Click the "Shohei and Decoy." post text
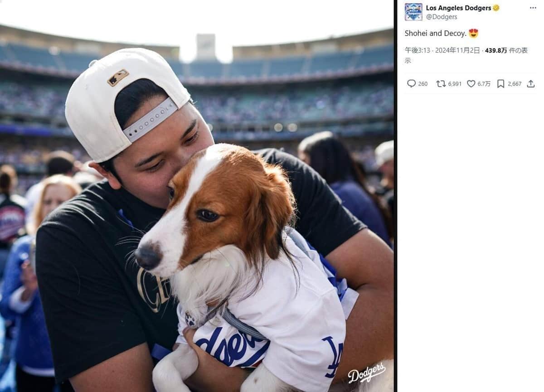 coord(435,33)
